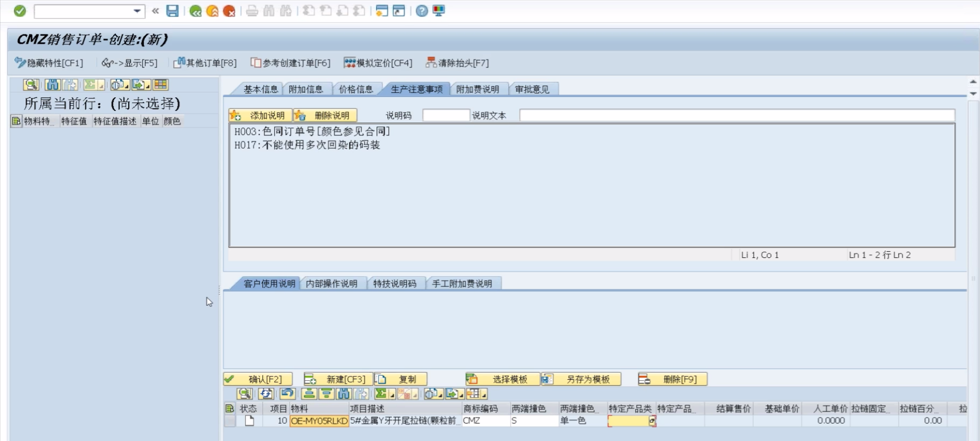Open 内部操作说明 tab
This screenshot has width=980, height=441.
(331, 283)
